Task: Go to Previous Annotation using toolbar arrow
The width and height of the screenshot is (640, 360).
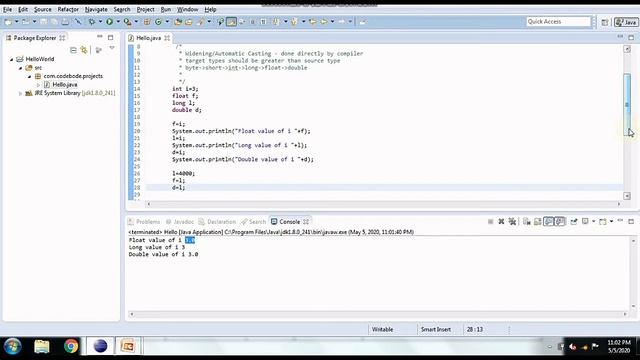Action: coord(294,22)
